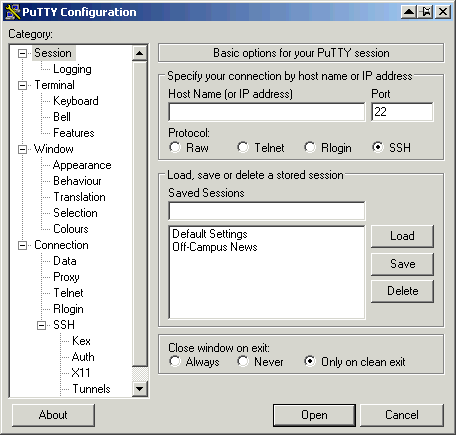Open the Bell category
456x435 pixels.
pos(62,117)
